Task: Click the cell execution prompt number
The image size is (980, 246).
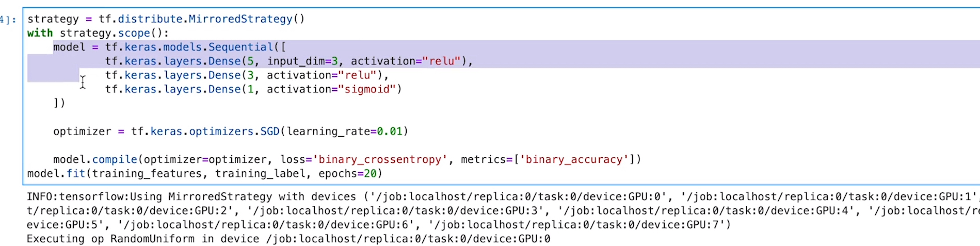Action: (x=7, y=20)
